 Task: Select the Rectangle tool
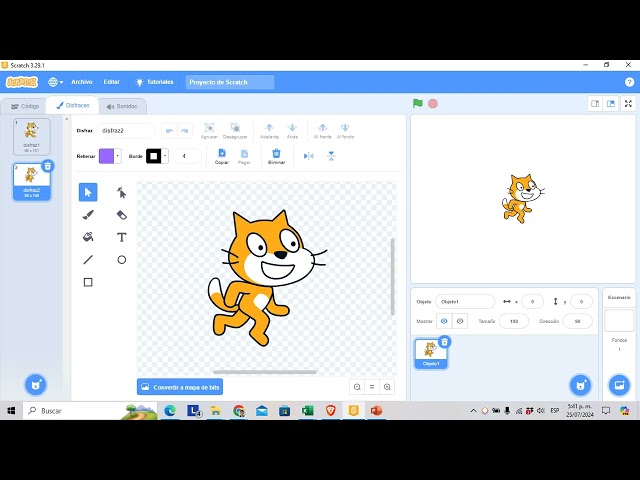[88, 282]
